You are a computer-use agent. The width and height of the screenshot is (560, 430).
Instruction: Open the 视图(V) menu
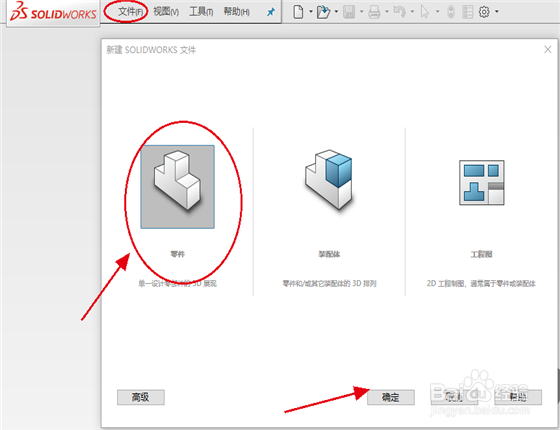point(166,12)
